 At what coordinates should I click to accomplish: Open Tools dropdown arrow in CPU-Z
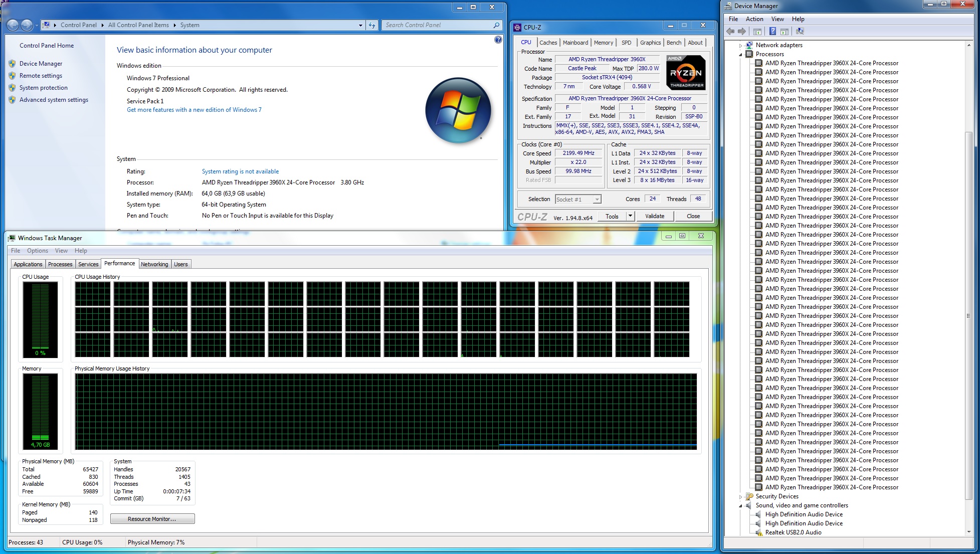click(631, 216)
